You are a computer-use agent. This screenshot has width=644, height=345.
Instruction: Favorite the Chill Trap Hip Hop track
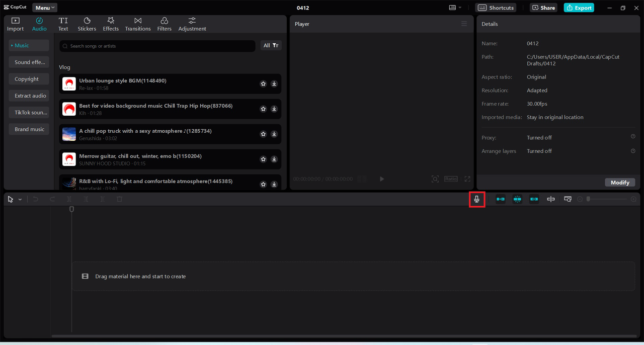coord(263,109)
